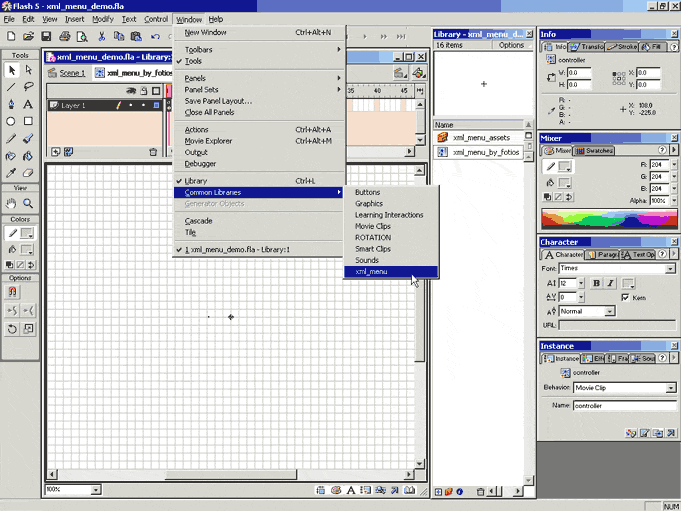The height and width of the screenshot is (511, 681).
Task: Select the Eraser tool
Action: tap(28, 172)
